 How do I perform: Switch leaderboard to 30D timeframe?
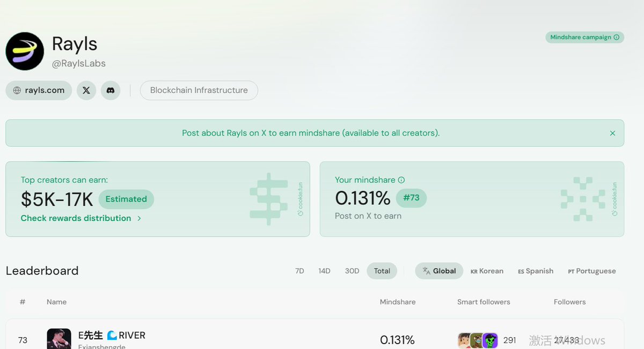[352, 271]
